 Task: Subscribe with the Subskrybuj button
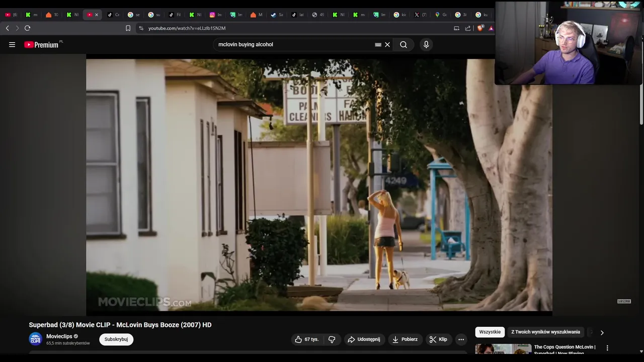(x=116, y=339)
